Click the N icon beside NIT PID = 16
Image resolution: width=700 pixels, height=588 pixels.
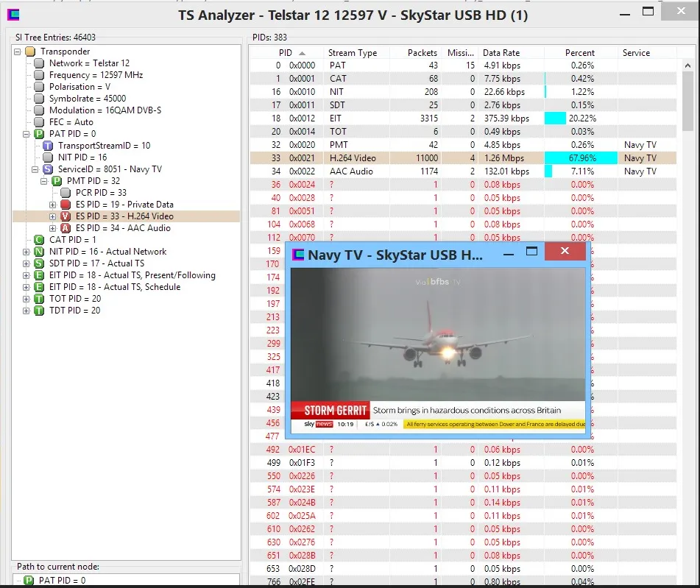coord(39,252)
